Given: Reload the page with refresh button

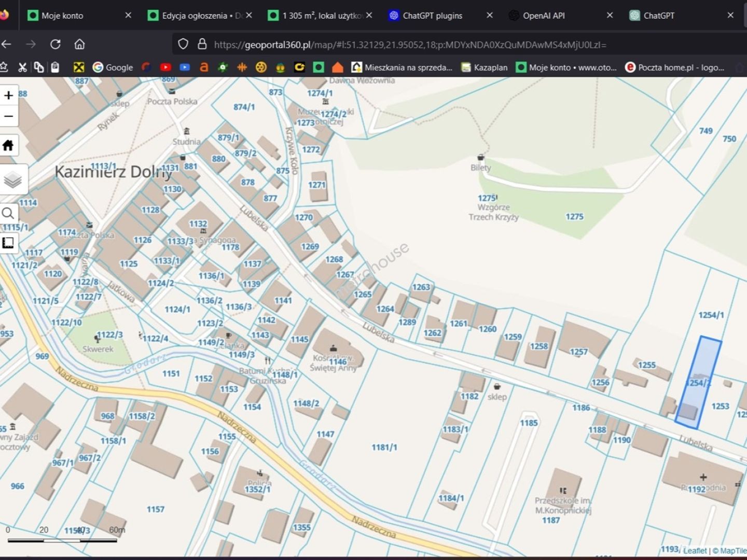Looking at the screenshot, I should (55, 45).
